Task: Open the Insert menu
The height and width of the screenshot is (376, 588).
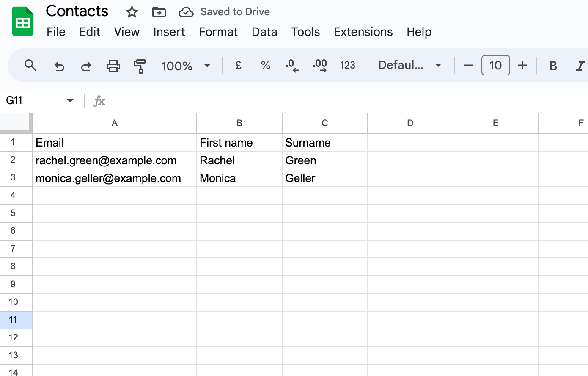Action: click(x=169, y=32)
